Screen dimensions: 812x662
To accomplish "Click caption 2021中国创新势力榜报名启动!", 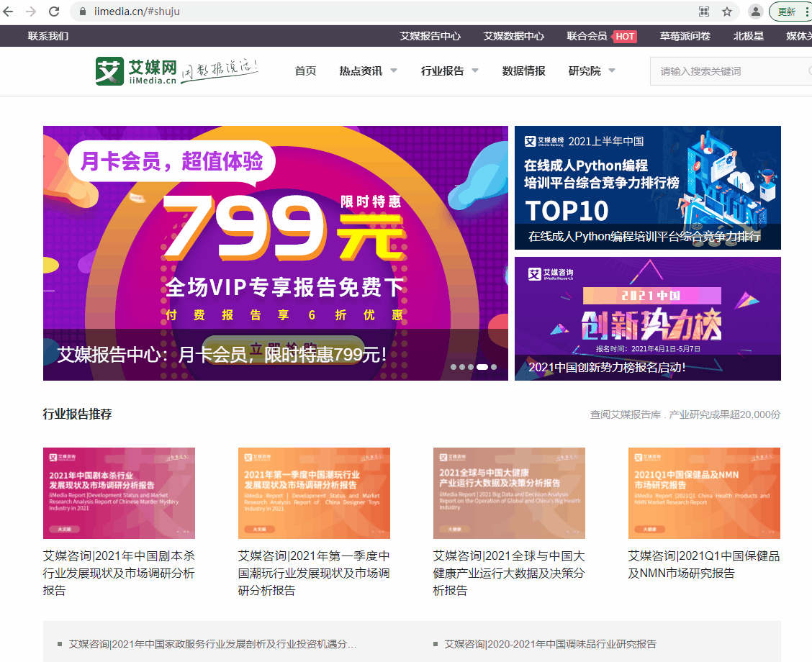I will pos(607,367).
